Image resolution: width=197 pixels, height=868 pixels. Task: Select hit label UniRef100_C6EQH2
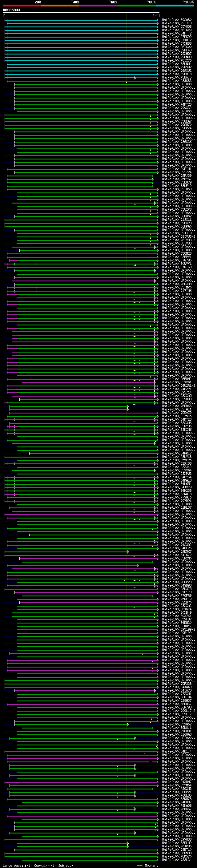click(x=177, y=379)
